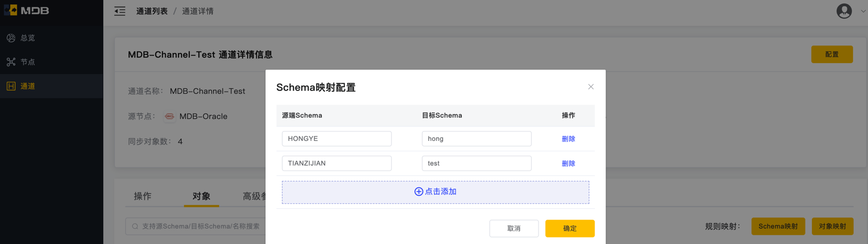
Task: Select the 通道 channel sidebar item
Action: [x=52, y=86]
